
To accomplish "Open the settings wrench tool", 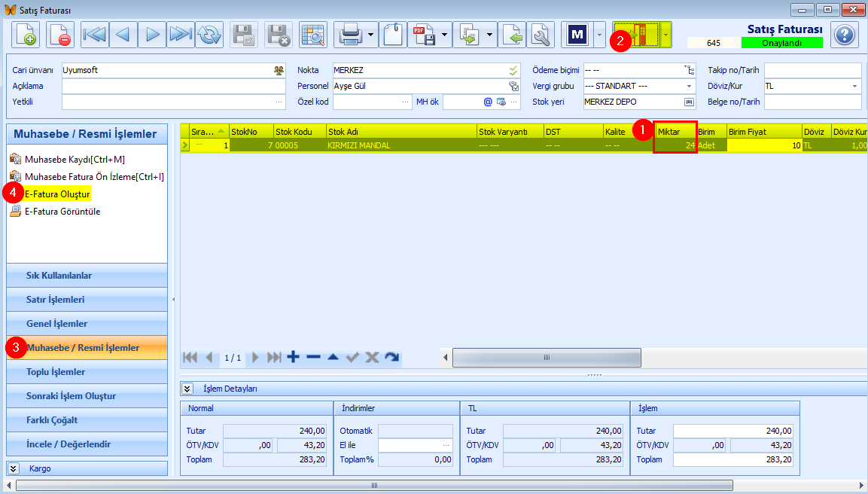I will click(x=540, y=33).
